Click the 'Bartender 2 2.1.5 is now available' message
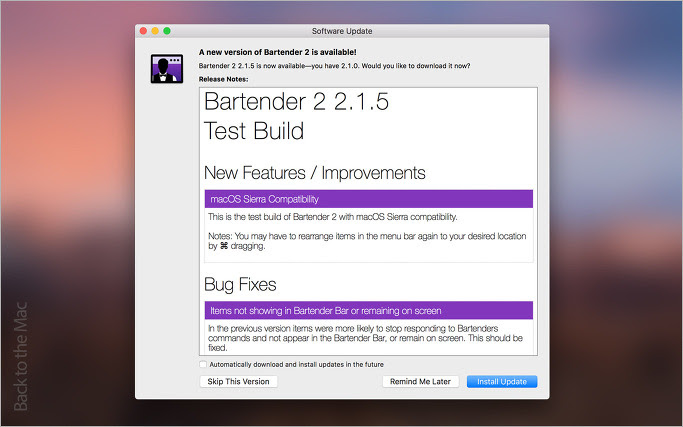Screen dimensions: 683x427 334,66
